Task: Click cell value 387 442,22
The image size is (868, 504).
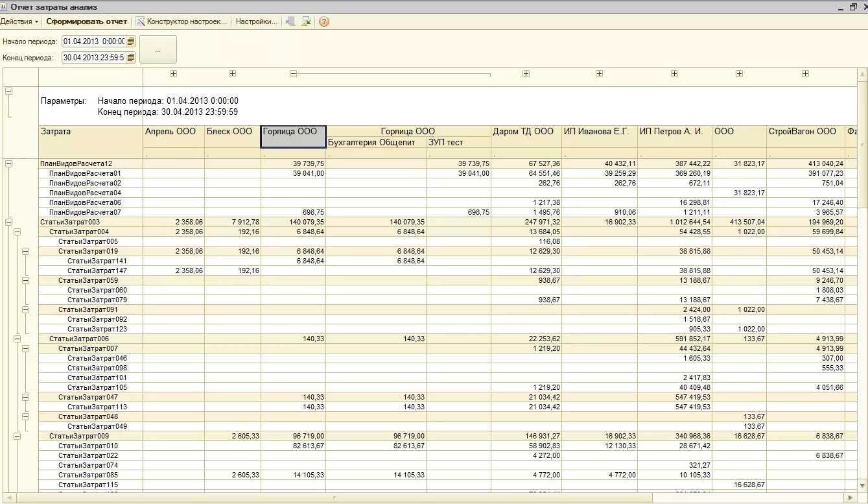Action: tap(692, 164)
